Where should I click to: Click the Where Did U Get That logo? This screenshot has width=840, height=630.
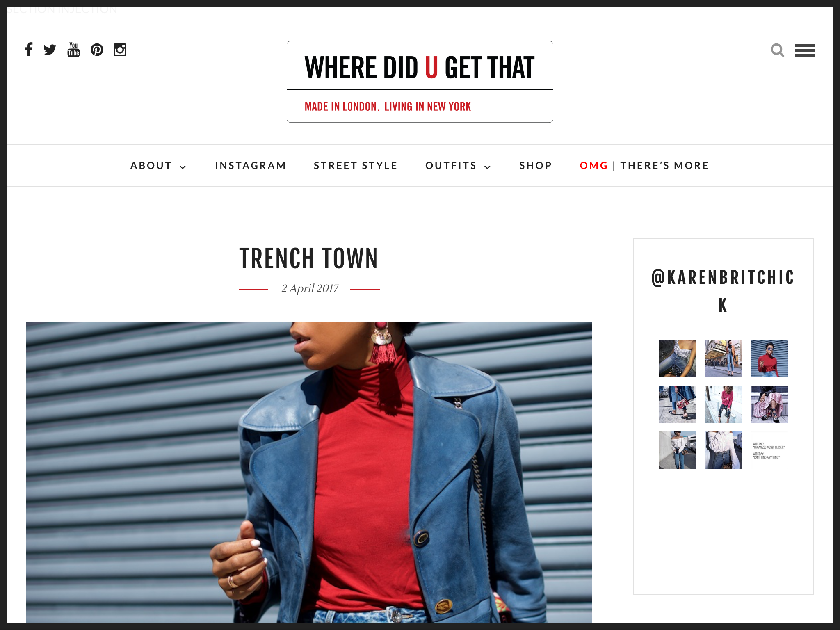pyautogui.click(x=420, y=82)
